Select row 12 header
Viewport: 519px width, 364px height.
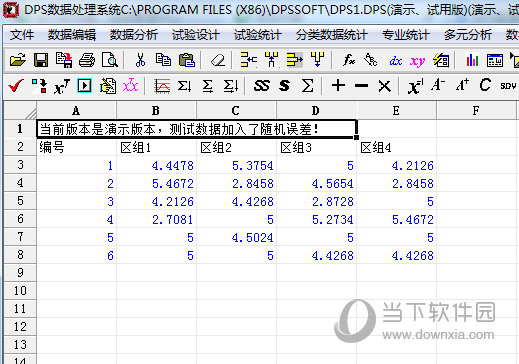(20, 327)
